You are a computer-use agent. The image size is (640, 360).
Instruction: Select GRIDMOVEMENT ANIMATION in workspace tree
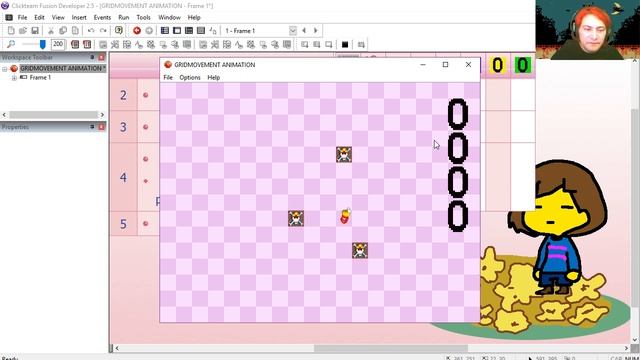pyautogui.click(x=63, y=68)
